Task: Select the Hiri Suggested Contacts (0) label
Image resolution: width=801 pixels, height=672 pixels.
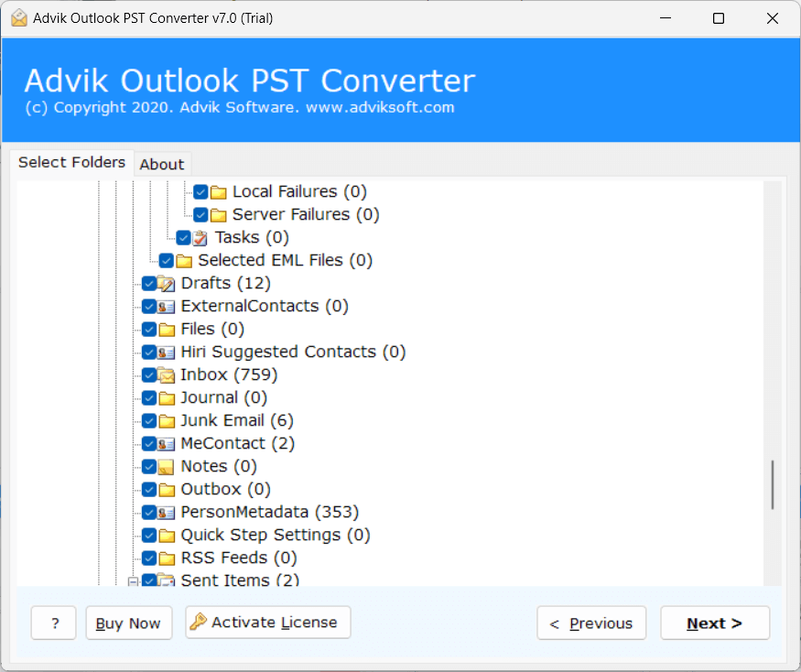Action: point(293,352)
